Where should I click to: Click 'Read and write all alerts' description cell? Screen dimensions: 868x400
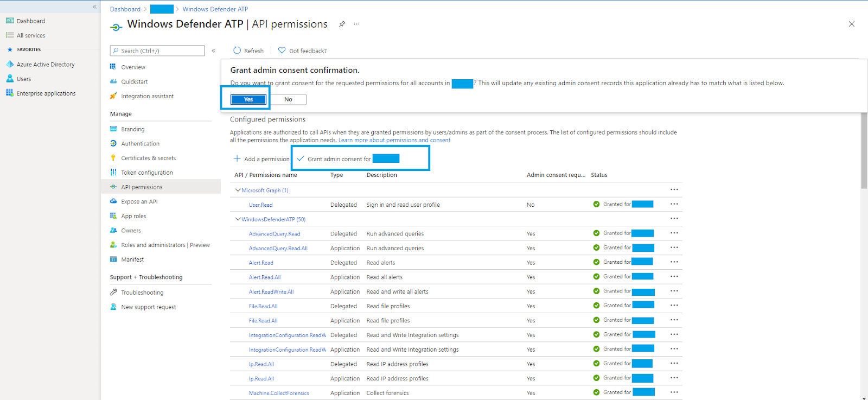pos(397,292)
